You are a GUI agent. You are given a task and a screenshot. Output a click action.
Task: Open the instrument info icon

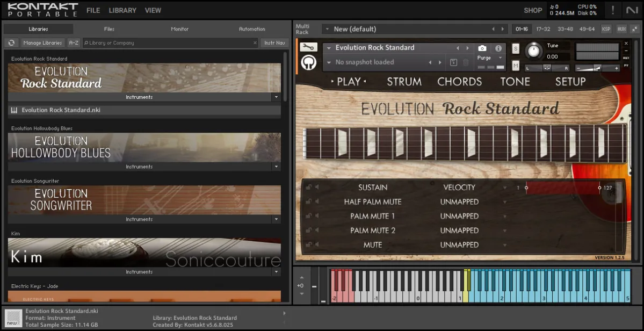(498, 48)
